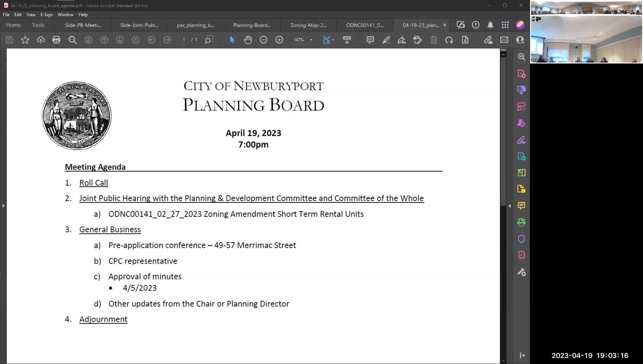Zoom out with the minus circle icon
Screen dimensions: 643x364
point(264,40)
